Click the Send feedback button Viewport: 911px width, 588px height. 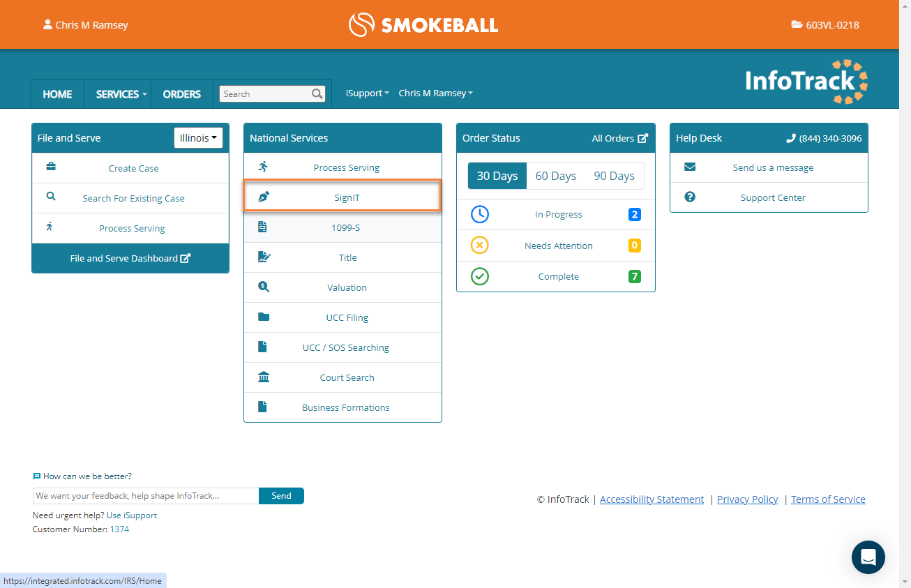pos(281,496)
